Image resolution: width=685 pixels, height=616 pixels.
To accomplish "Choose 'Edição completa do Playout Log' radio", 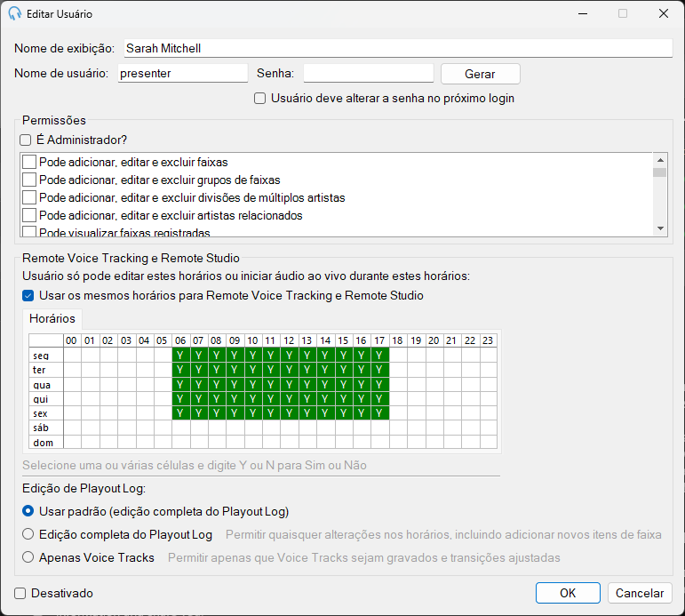I will point(28,534).
